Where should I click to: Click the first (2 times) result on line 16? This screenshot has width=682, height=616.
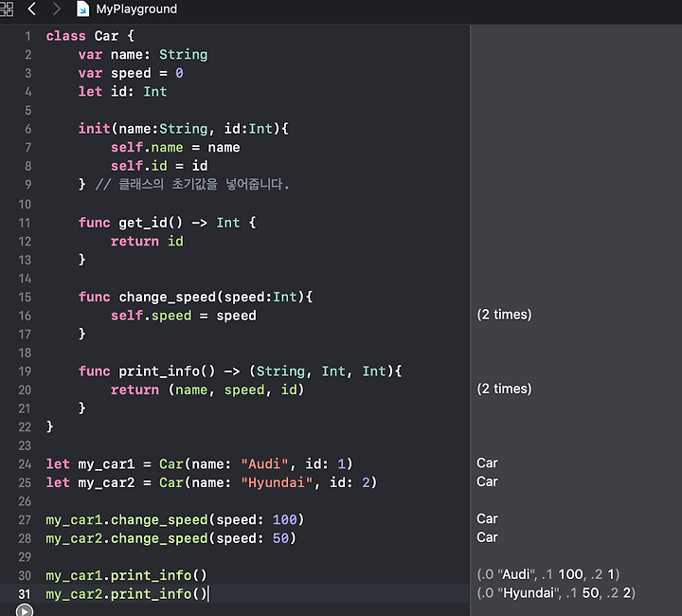click(504, 315)
